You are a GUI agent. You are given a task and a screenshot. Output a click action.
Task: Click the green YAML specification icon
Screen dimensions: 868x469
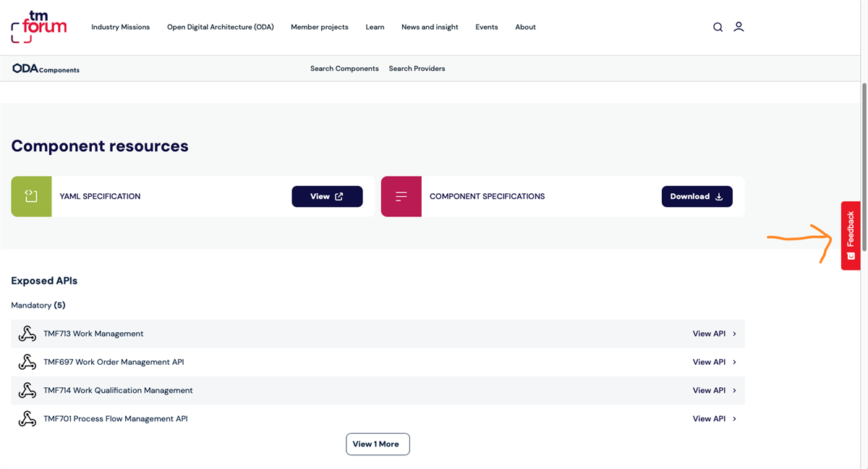pos(31,196)
